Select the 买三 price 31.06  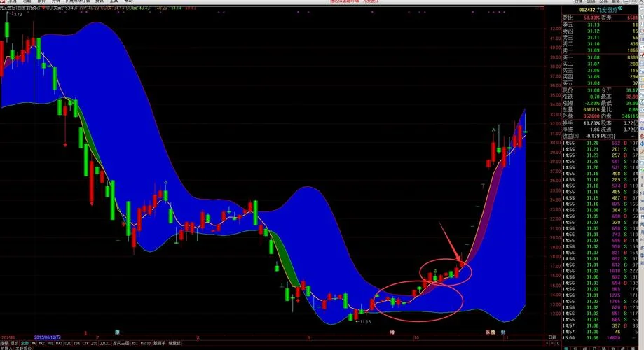click(593, 71)
